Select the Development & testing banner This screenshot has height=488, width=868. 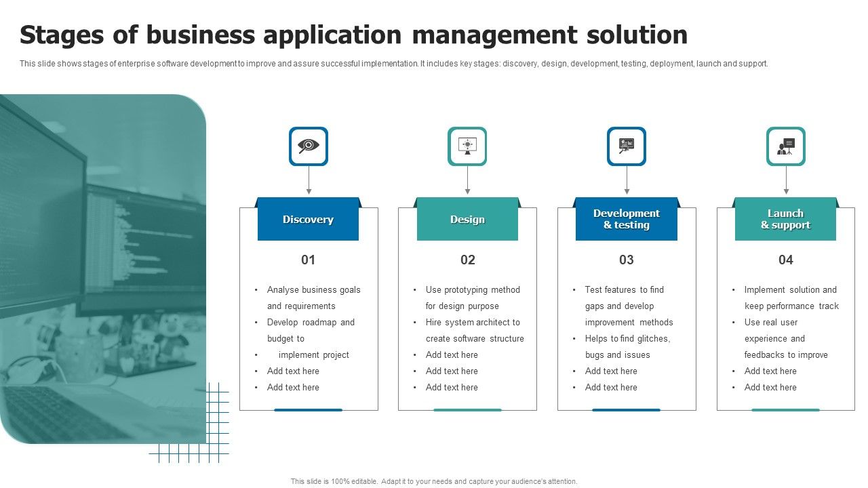pyautogui.click(x=627, y=219)
